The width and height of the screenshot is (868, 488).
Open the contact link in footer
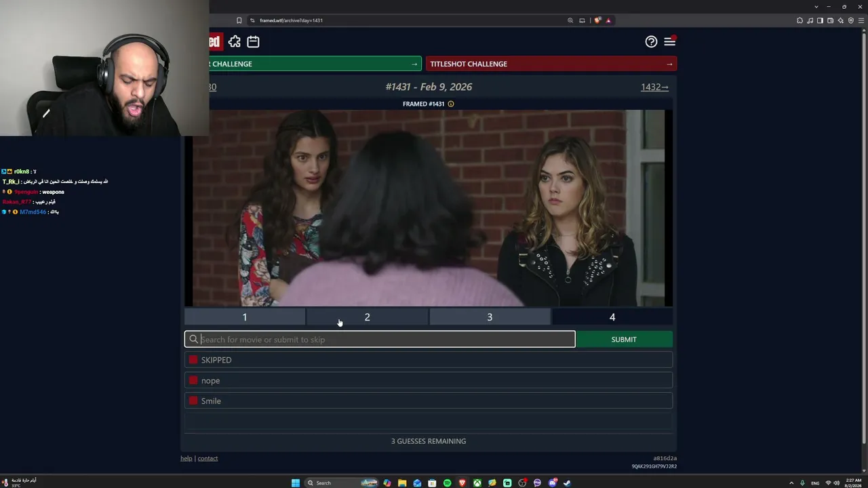[x=208, y=459]
